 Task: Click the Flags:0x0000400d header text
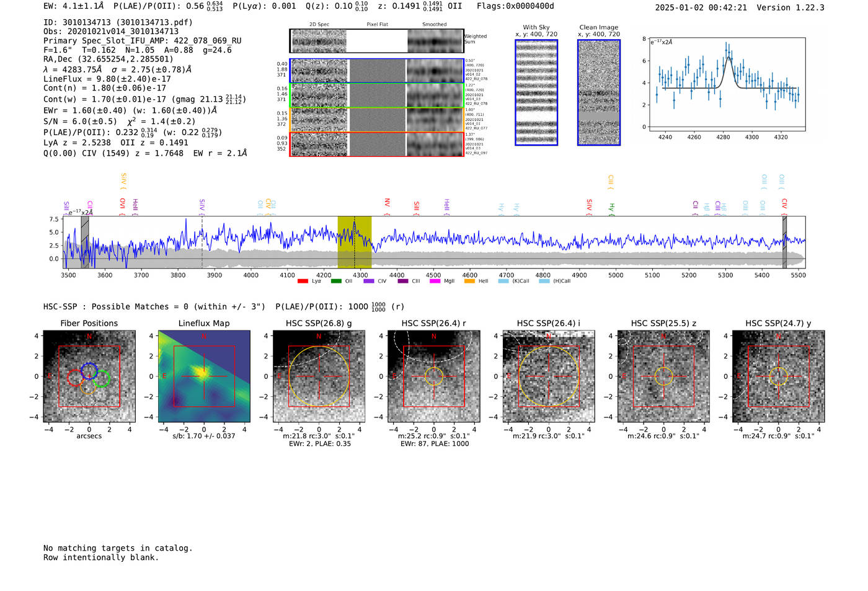tap(515, 6)
